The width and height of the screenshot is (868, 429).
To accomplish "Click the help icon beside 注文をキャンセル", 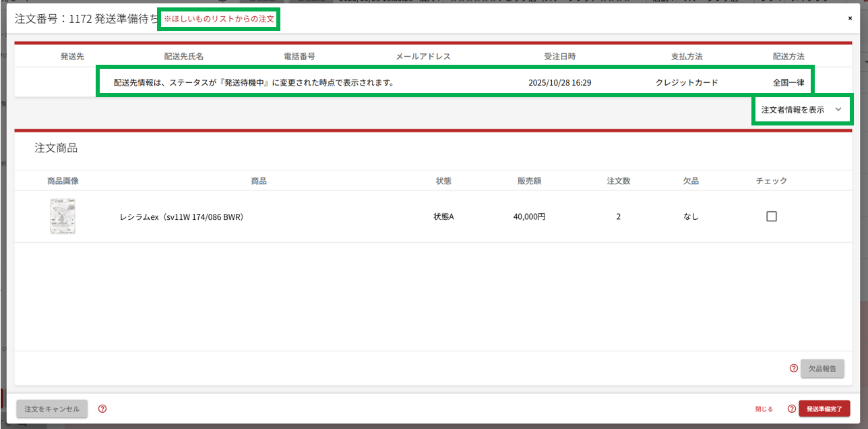I will coord(102,409).
